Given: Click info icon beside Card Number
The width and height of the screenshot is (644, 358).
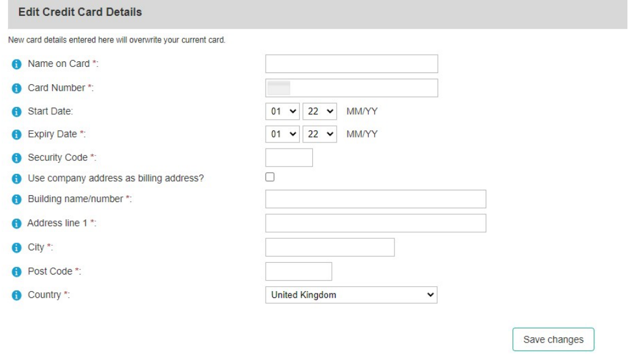Looking at the screenshot, I should (x=17, y=88).
